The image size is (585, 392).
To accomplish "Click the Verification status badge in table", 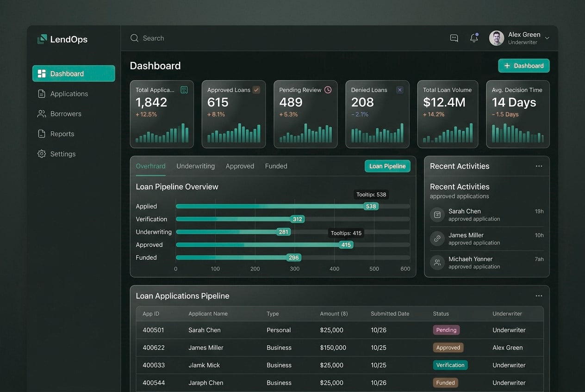I will coord(450,365).
